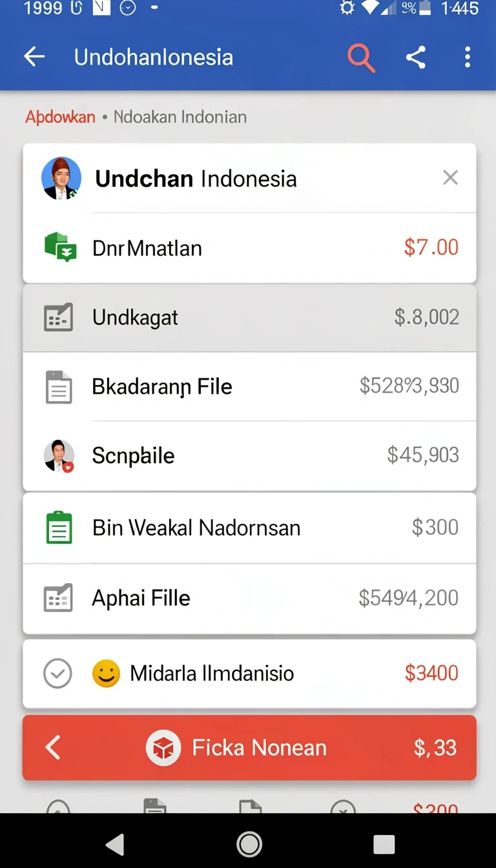The height and width of the screenshot is (868, 496).
Task: Open the share icon in header
Action: point(416,57)
